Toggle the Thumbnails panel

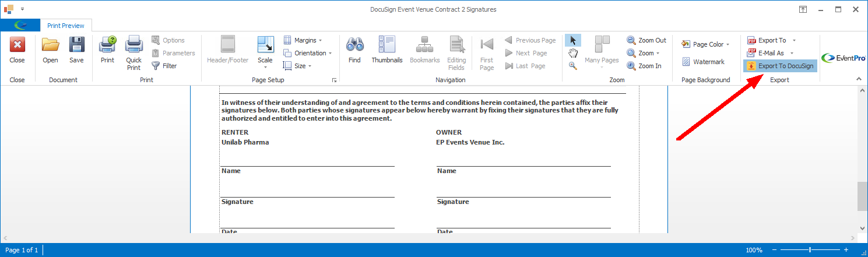pos(387,50)
